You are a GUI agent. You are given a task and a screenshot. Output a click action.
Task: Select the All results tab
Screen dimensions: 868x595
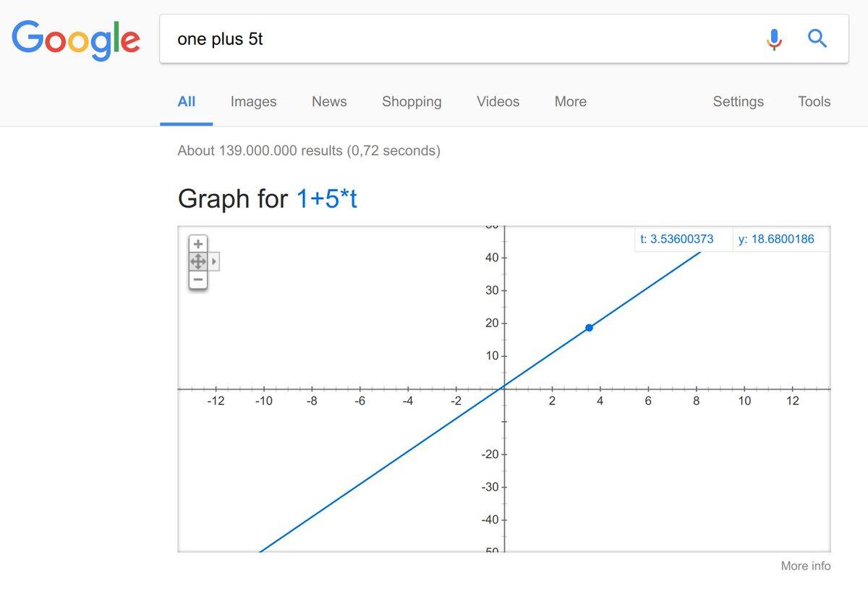[x=187, y=102]
